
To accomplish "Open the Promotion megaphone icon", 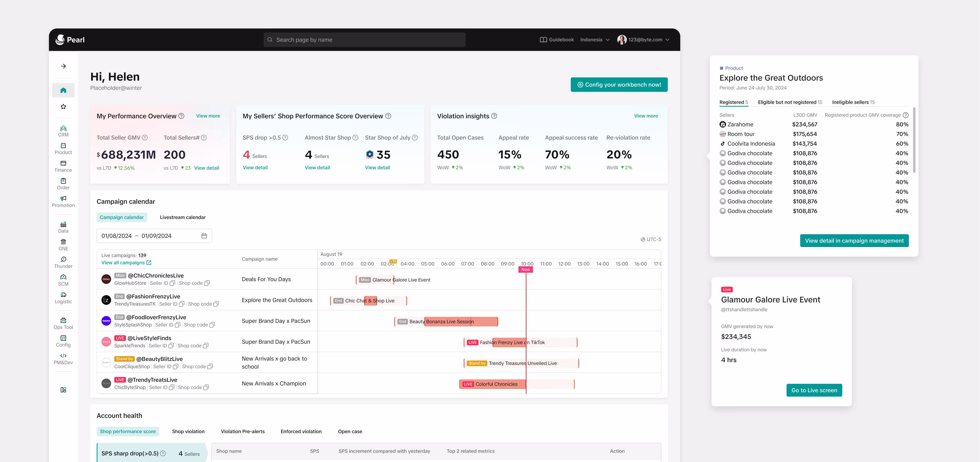I will click(x=63, y=198).
